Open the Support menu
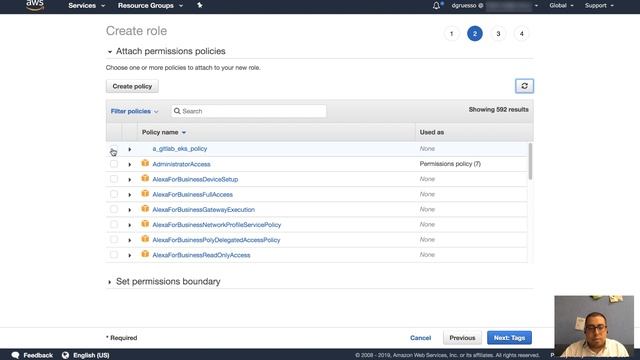 (599, 5)
